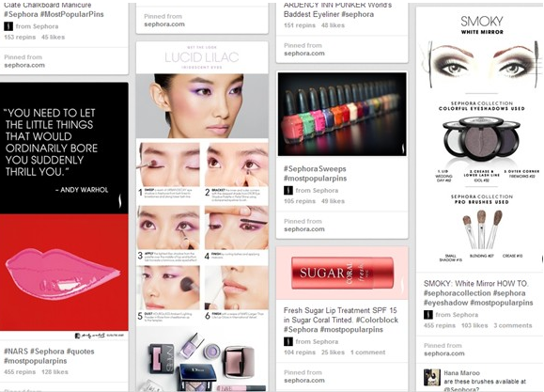Open sephora.com link under the Fresh Sugar pin

304,381
